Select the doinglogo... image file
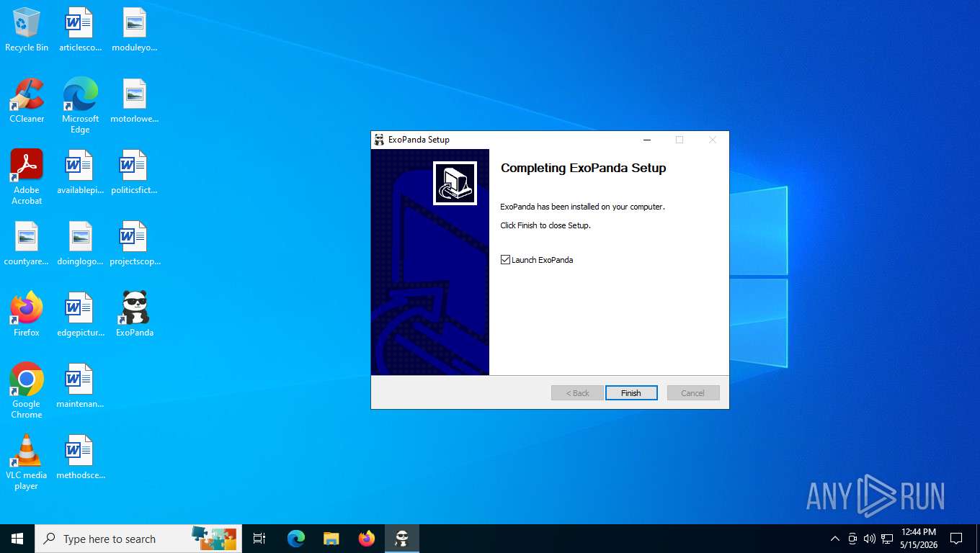 (x=80, y=243)
